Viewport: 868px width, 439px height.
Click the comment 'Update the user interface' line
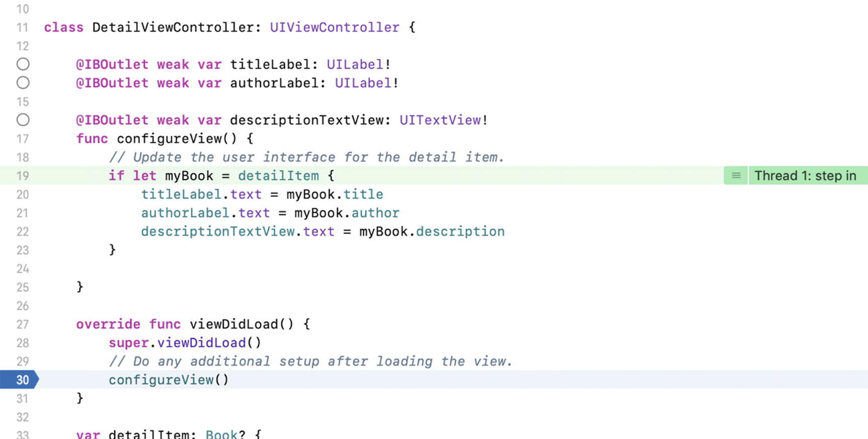pyautogui.click(x=307, y=157)
